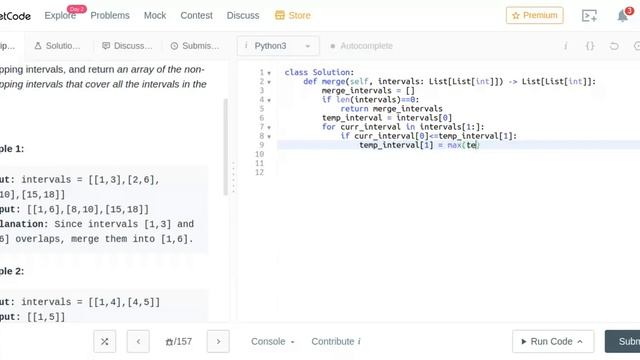640x360 pixels.
Task: Click the Premium button
Action: click(x=535, y=16)
